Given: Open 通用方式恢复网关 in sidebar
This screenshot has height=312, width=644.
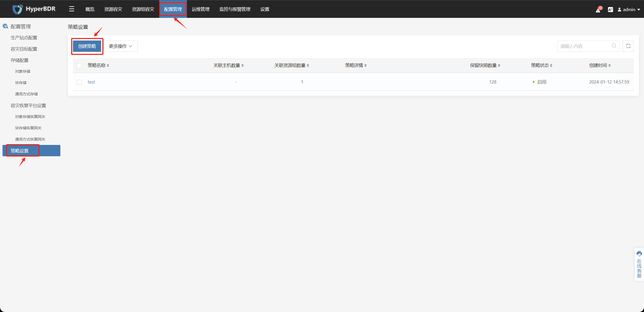Looking at the screenshot, I should 30,139.
